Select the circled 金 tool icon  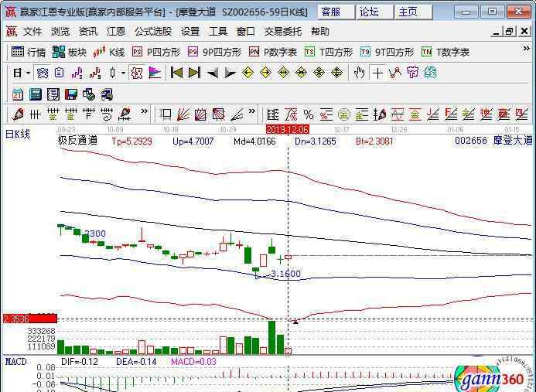[x=344, y=114]
